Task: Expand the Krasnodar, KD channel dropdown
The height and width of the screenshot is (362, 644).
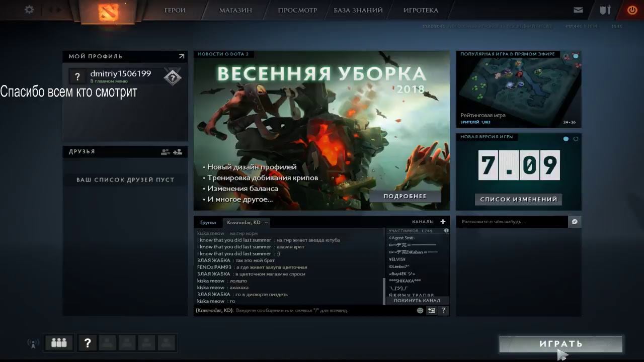Action: tap(266, 222)
